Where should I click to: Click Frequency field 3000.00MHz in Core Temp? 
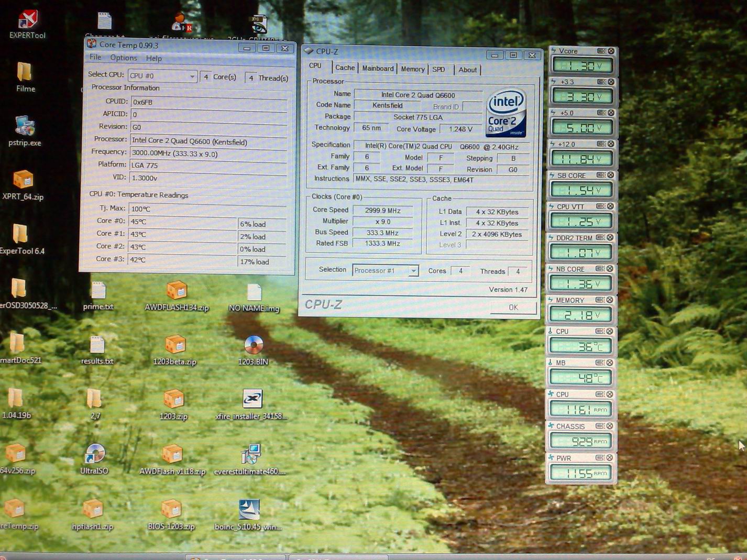pos(209,153)
